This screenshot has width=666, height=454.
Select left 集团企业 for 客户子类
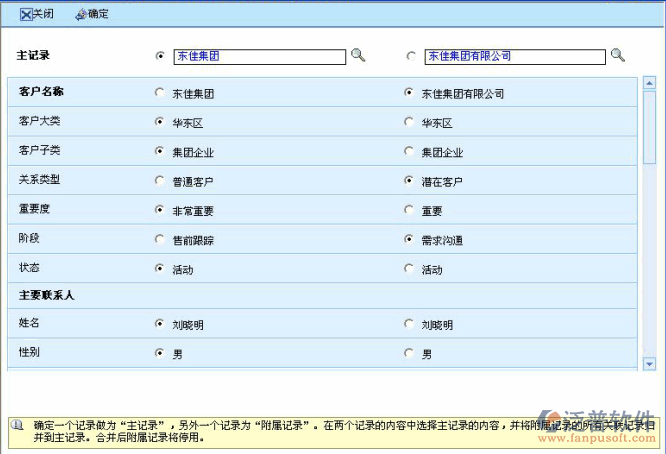(x=160, y=151)
